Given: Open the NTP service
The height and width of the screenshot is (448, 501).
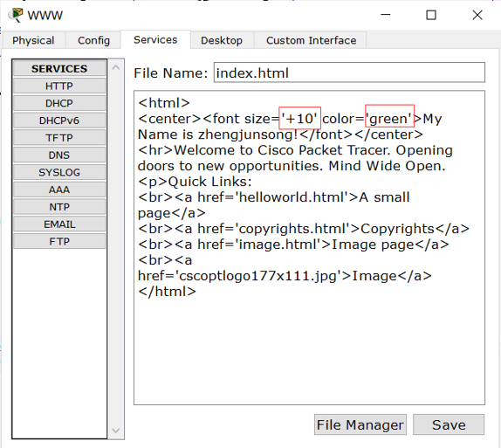Looking at the screenshot, I should pyautogui.click(x=59, y=207).
